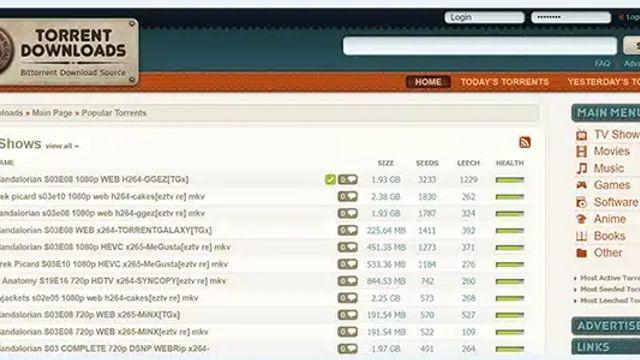640x360 pixels.
Task: Click health bar of first Mandalorian torrent
Action: pos(509,180)
